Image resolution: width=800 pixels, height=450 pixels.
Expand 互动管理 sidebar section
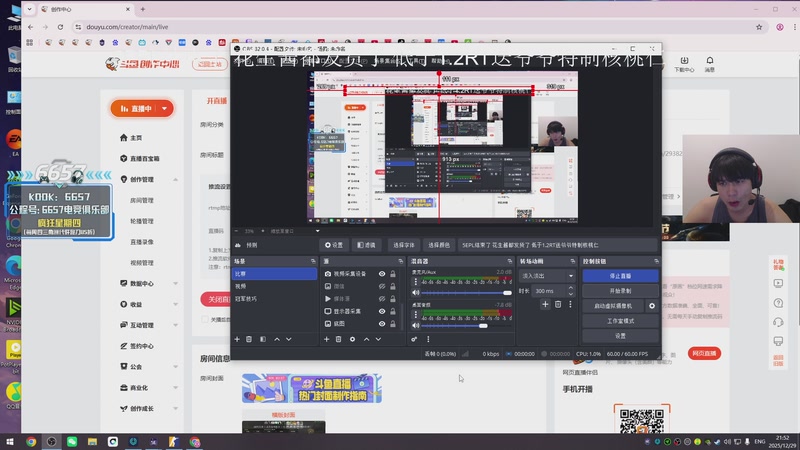click(x=176, y=326)
